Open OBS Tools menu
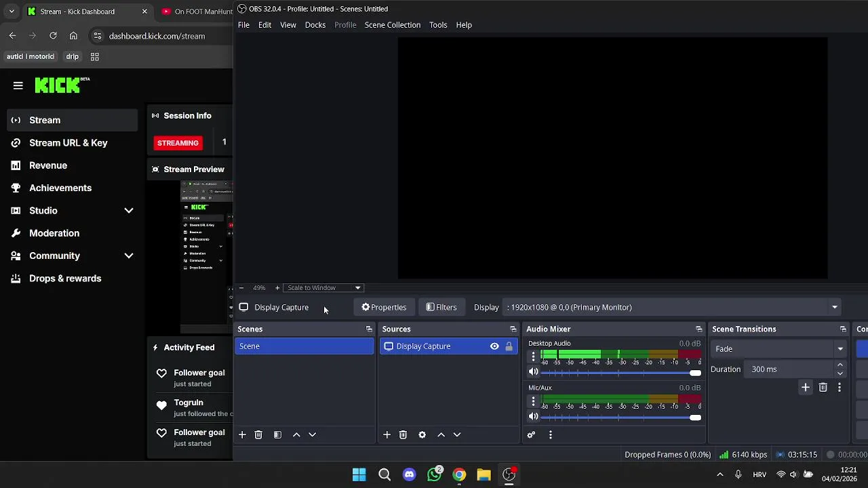The image size is (868, 488). [x=438, y=25]
